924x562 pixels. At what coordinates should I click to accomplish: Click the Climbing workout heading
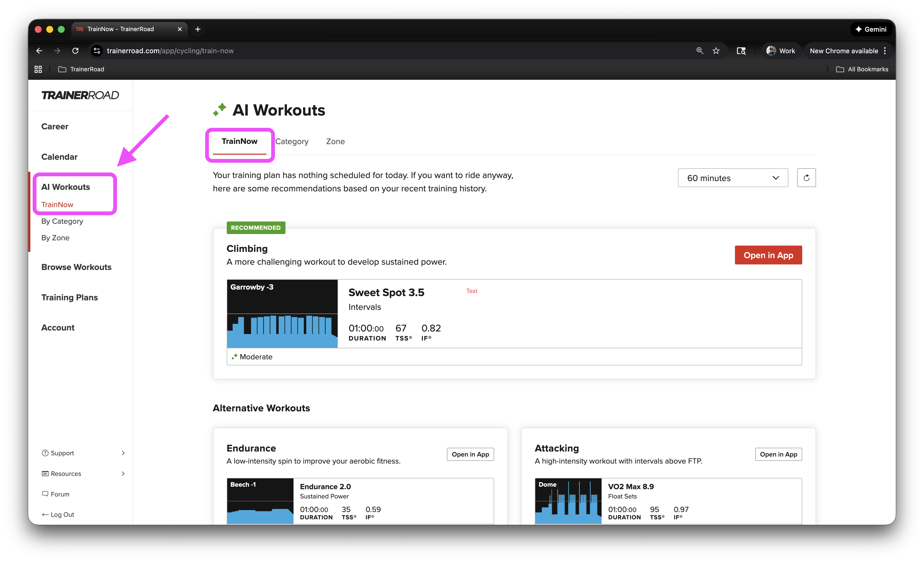click(x=247, y=248)
